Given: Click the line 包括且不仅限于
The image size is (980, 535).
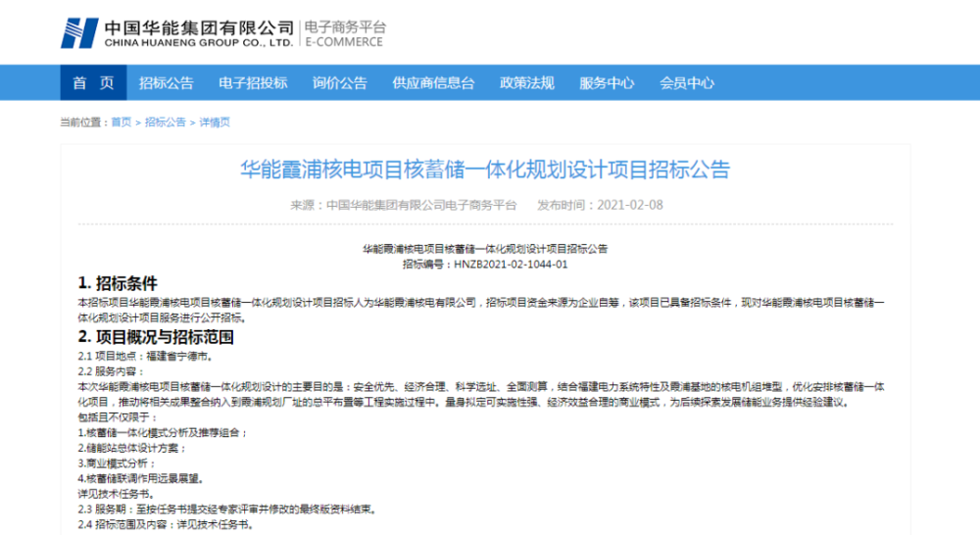Looking at the screenshot, I should click(x=118, y=416).
